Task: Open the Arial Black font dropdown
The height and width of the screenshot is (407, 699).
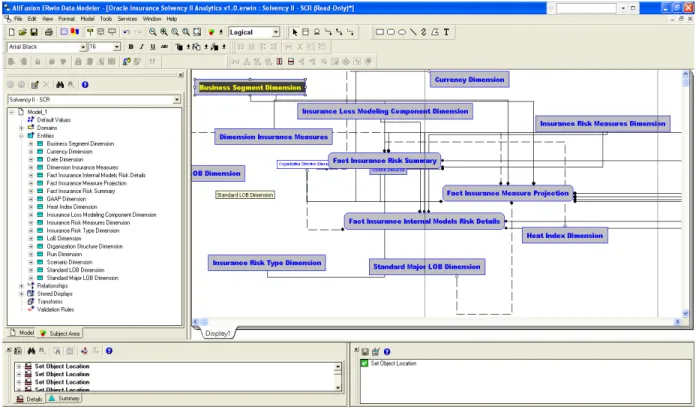Action: click(83, 47)
